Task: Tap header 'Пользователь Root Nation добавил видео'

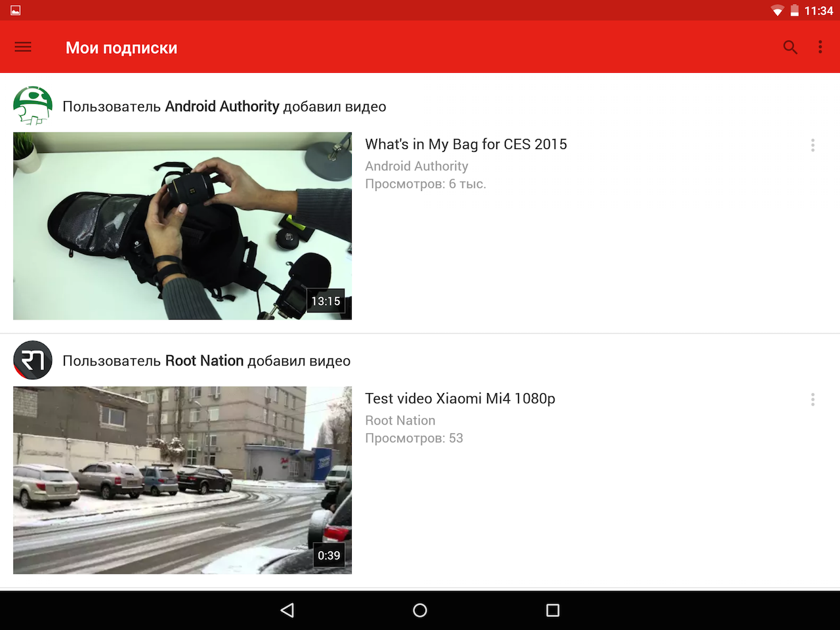Action: [207, 361]
